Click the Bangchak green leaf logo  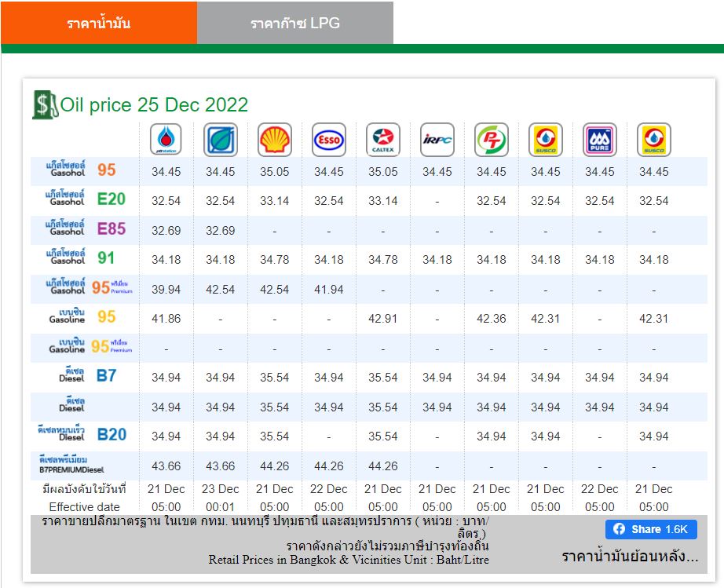pos(220,140)
